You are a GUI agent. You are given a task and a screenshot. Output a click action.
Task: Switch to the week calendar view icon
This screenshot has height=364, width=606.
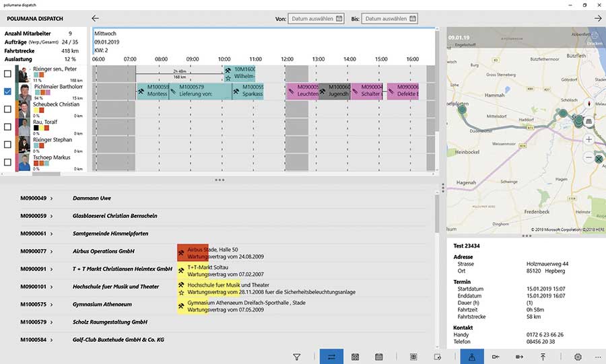(355, 357)
